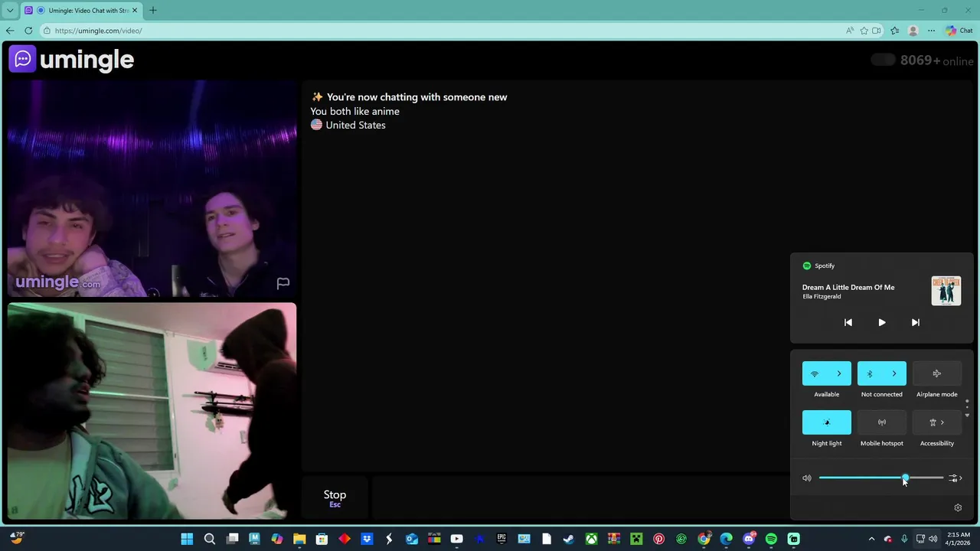Image resolution: width=980 pixels, height=551 pixels.
Task: Open browser profile avatar
Action: pyautogui.click(x=913, y=31)
